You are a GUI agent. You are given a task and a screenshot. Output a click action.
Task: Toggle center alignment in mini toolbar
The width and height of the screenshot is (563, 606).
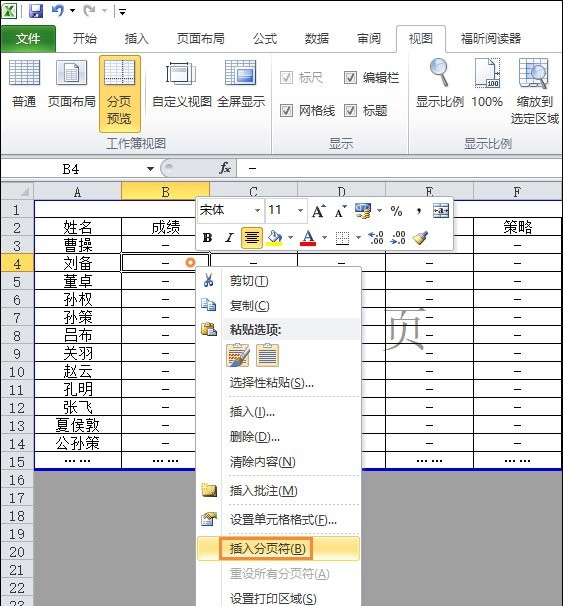click(x=252, y=237)
